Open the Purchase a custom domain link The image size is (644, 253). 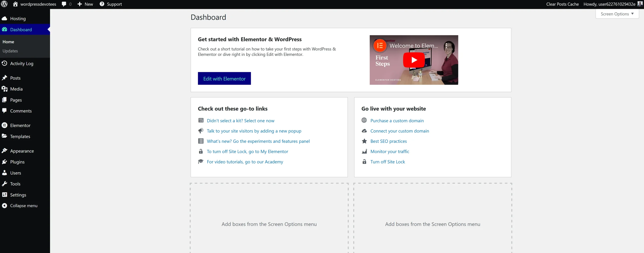pos(397,121)
